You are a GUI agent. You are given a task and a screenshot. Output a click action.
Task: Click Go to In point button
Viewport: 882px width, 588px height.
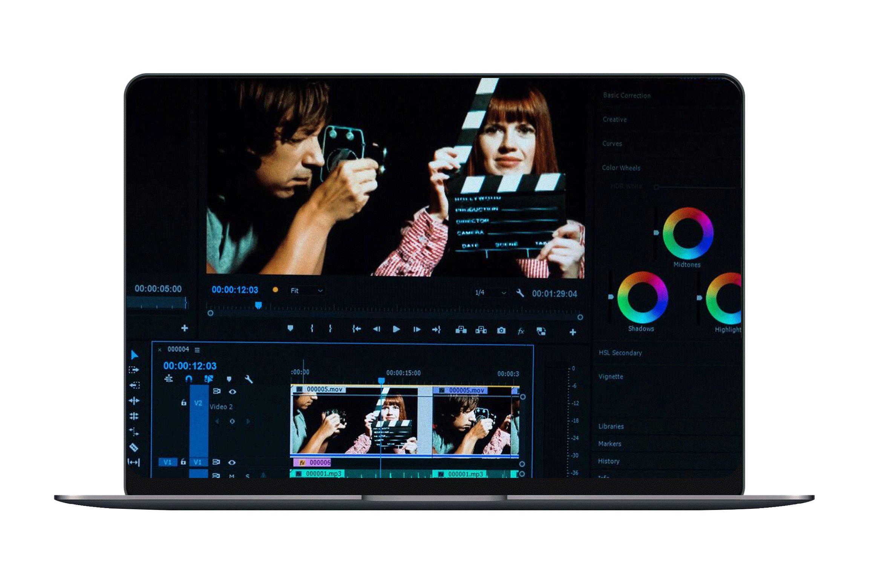pyautogui.click(x=357, y=329)
